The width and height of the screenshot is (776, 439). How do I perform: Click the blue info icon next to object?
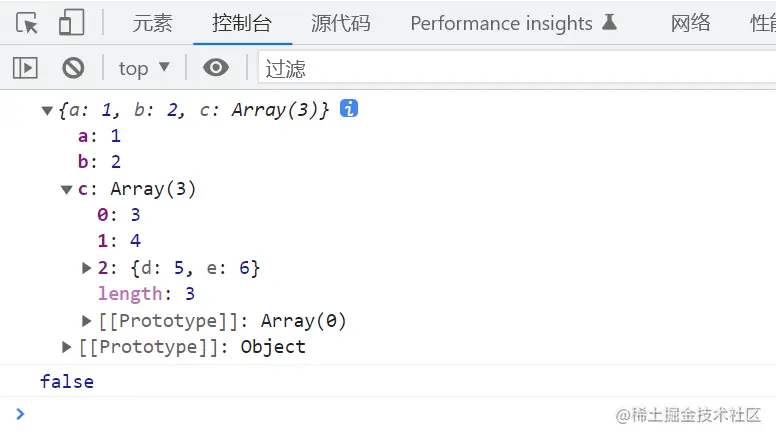coord(349,109)
